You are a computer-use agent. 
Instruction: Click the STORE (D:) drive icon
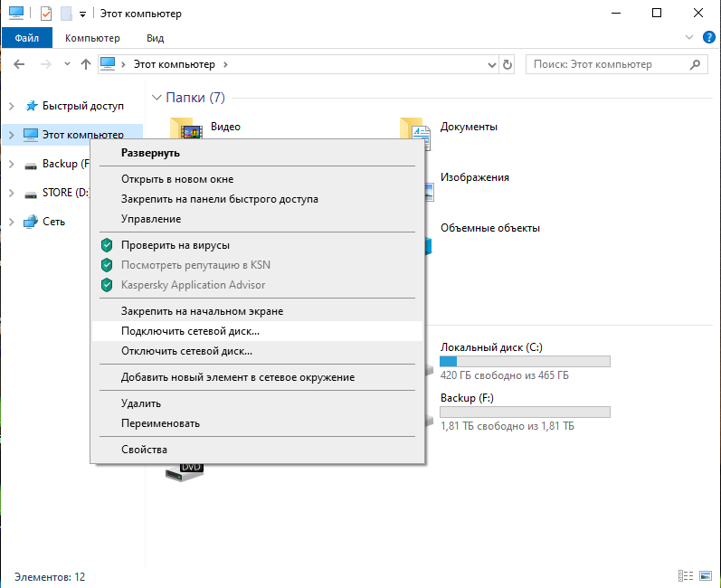31,194
